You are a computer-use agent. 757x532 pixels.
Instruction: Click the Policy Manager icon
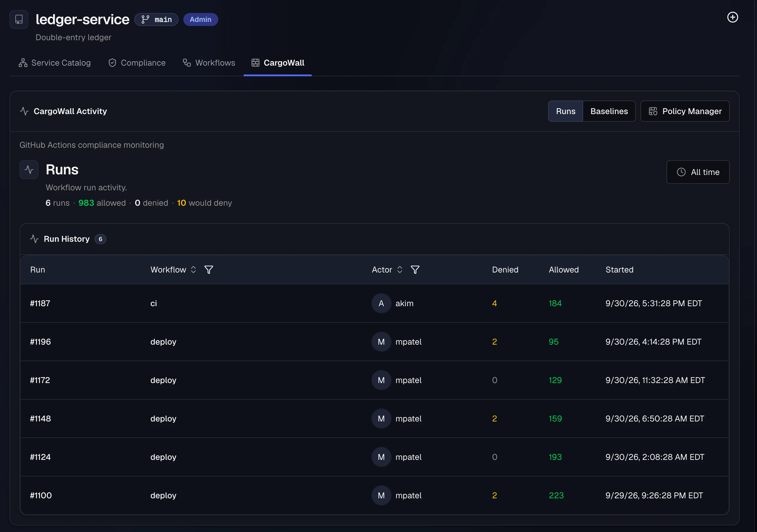pos(653,111)
